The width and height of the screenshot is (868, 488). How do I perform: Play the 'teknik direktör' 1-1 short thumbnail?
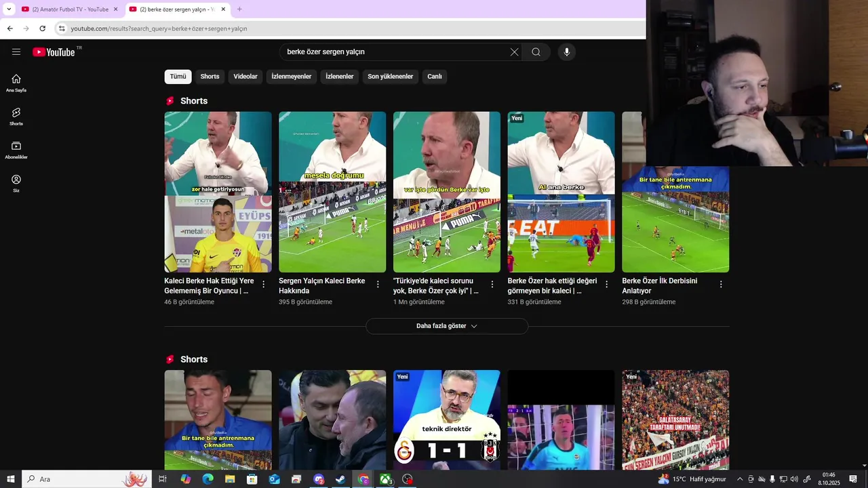tap(447, 420)
